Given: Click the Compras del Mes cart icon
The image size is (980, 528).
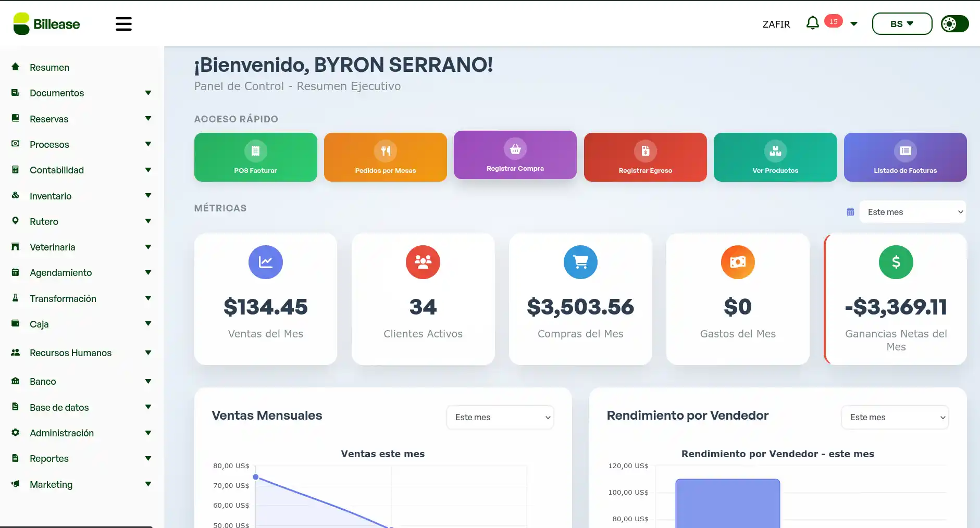Looking at the screenshot, I should [580, 262].
